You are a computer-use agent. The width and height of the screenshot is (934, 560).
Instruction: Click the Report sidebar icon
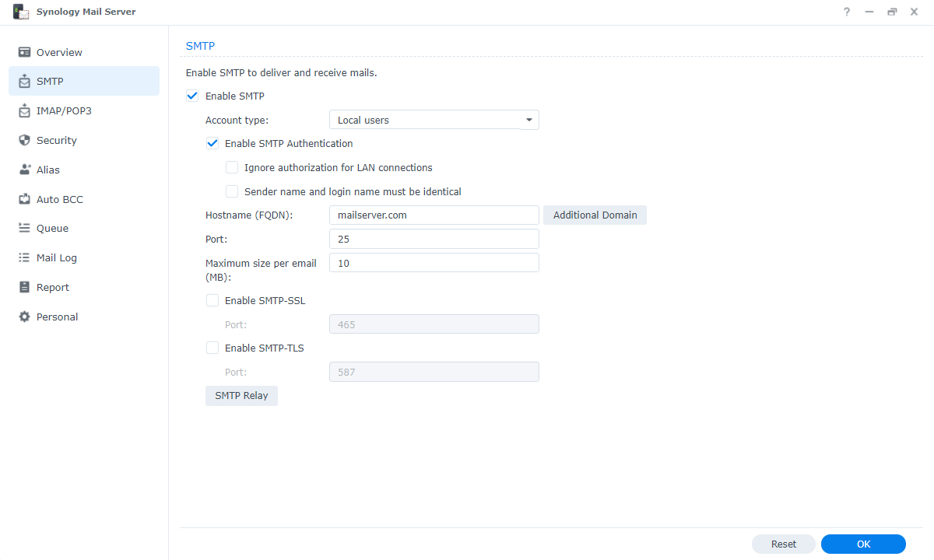coord(24,287)
